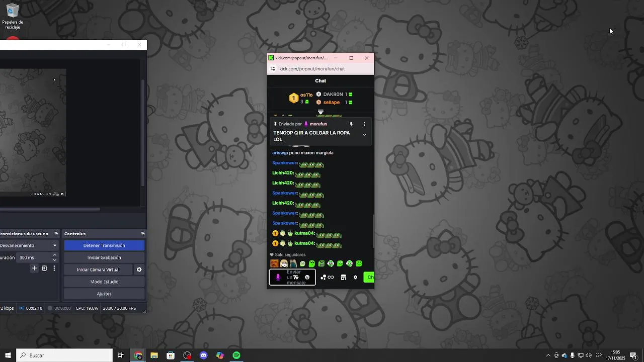Click the infinity icon in chat toolbar

click(331, 278)
